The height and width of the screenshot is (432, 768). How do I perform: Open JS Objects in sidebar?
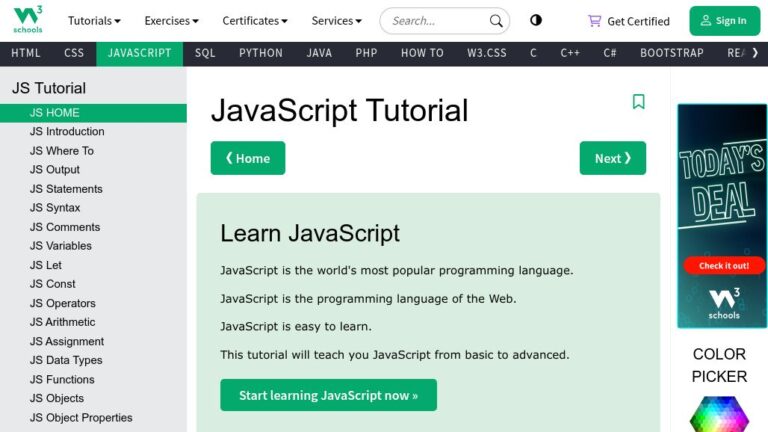point(93,399)
